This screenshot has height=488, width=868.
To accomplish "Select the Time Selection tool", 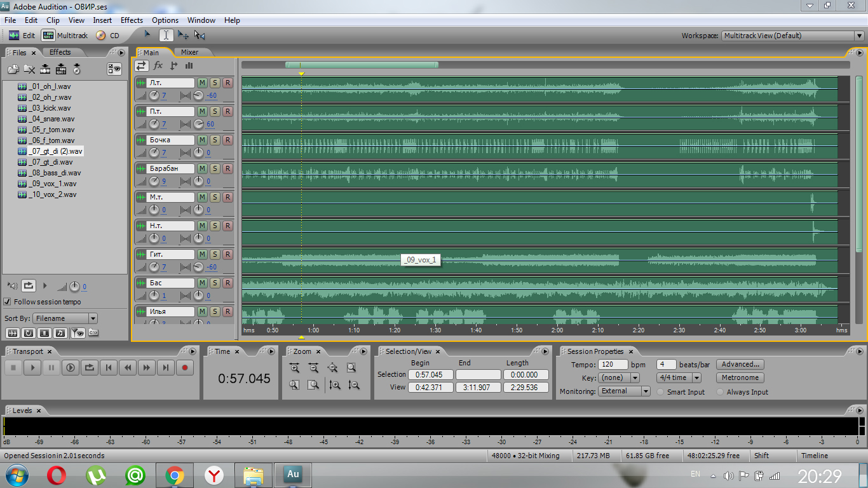I will pos(165,36).
